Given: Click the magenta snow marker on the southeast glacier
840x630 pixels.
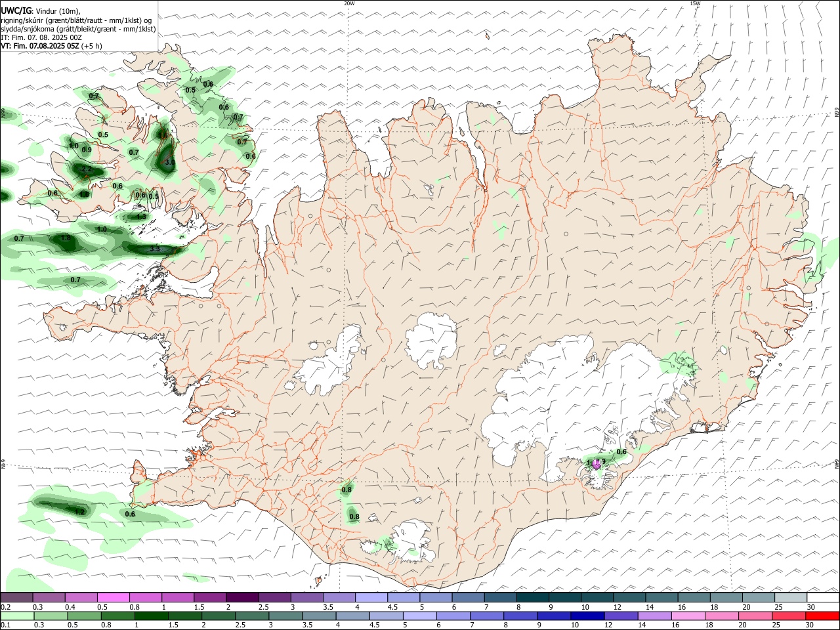Looking at the screenshot, I should point(596,463).
